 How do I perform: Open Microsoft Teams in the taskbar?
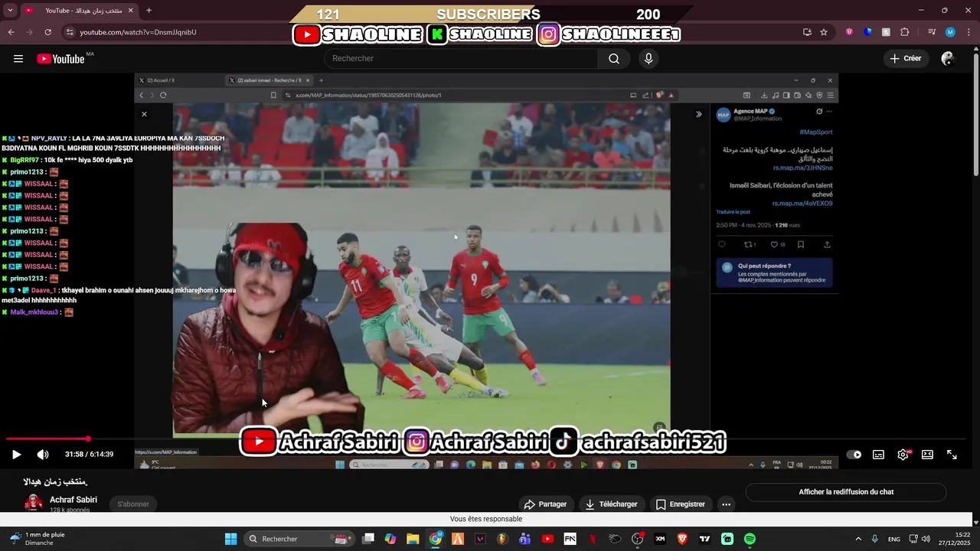tap(524, 539)
